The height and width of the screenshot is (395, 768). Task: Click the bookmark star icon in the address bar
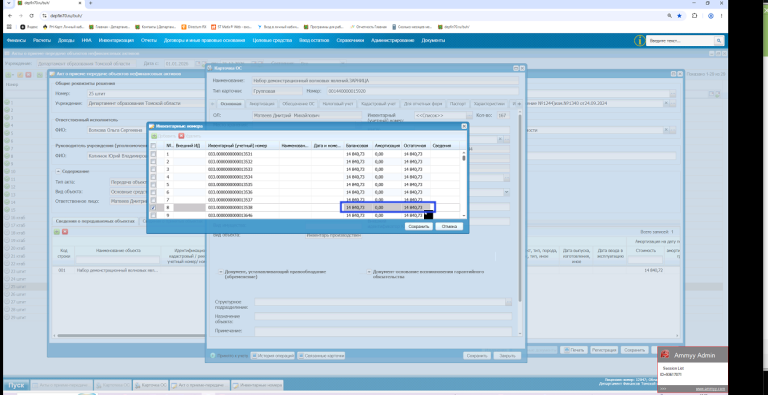coord(679,16)
